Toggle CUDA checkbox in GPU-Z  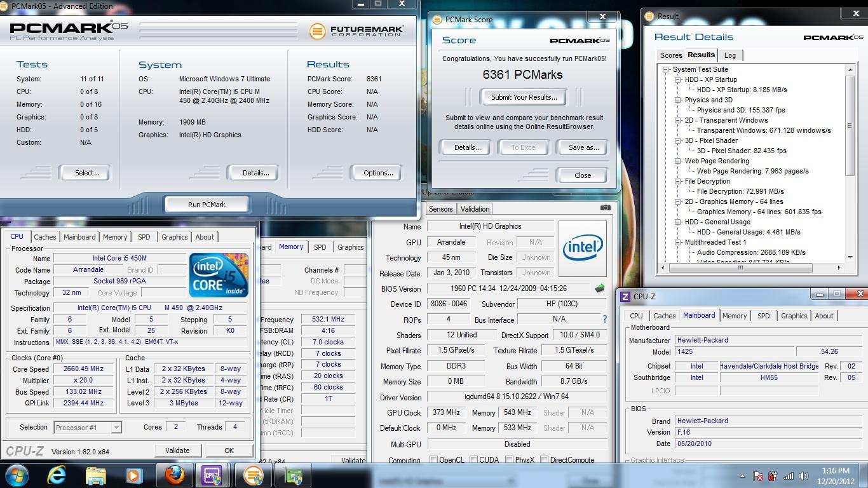[473, 460]
